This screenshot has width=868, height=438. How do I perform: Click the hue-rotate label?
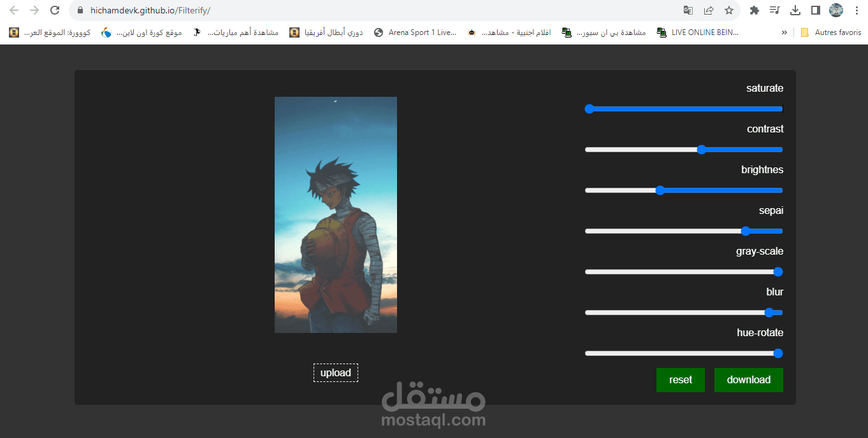point(760,333)
